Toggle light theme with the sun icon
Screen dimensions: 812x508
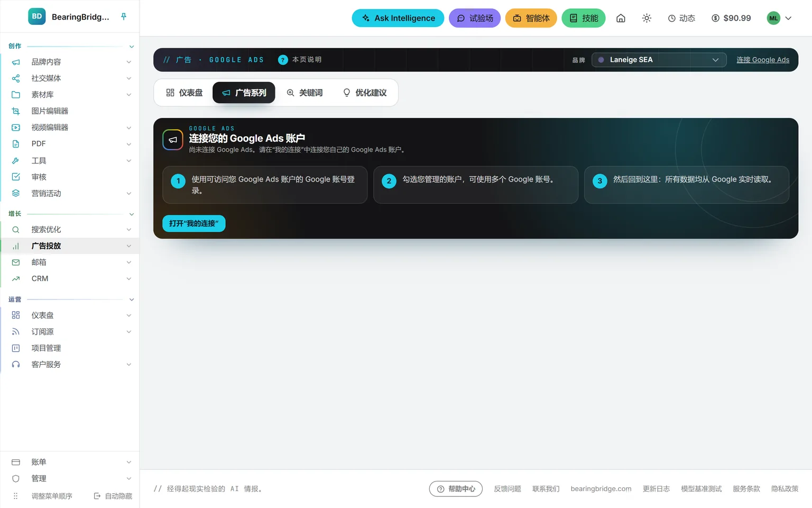coord(647,18)
